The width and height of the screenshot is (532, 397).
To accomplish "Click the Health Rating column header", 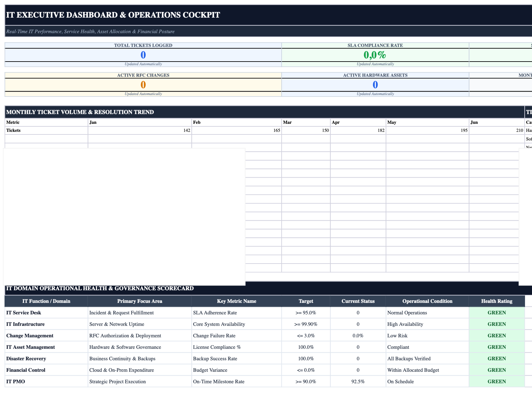I will point(497,301).
